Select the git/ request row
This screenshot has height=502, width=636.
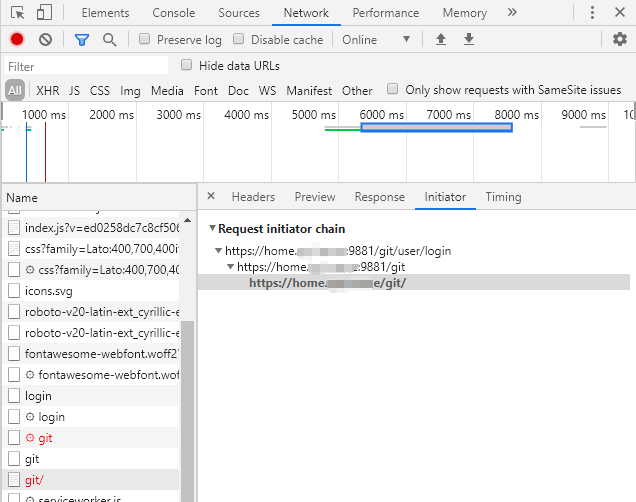coord(91,480)
